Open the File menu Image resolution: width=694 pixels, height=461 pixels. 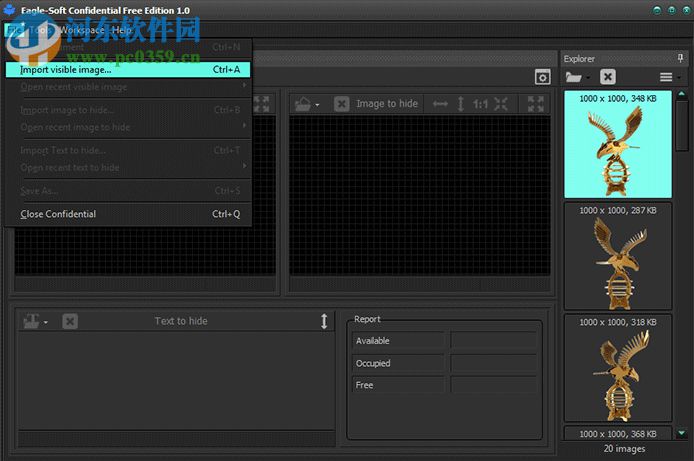[x=14, y=30]
